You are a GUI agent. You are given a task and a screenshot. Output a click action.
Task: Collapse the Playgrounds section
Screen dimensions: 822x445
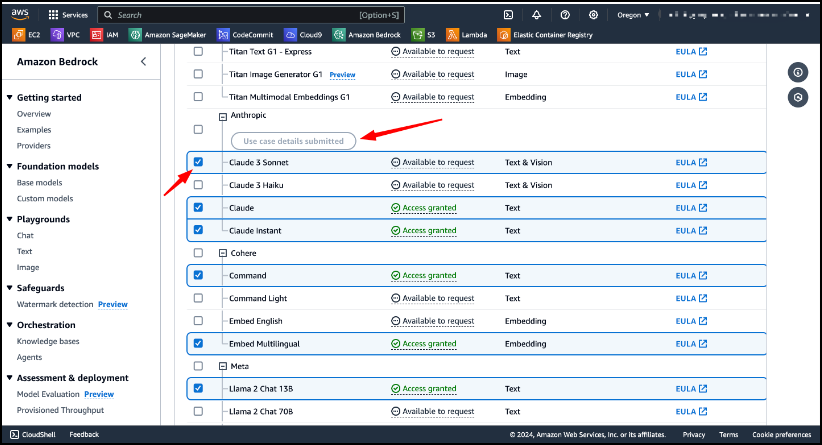(x=9, y=219)
